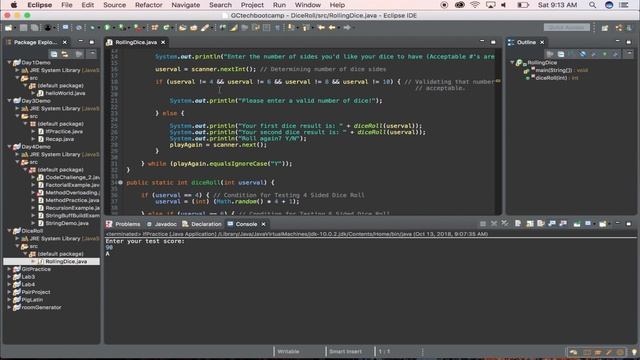This screenshot has height=360, width=640.
Task: Click the Wi-Fi icon in menu bar
Action: (x=475, y=5)
